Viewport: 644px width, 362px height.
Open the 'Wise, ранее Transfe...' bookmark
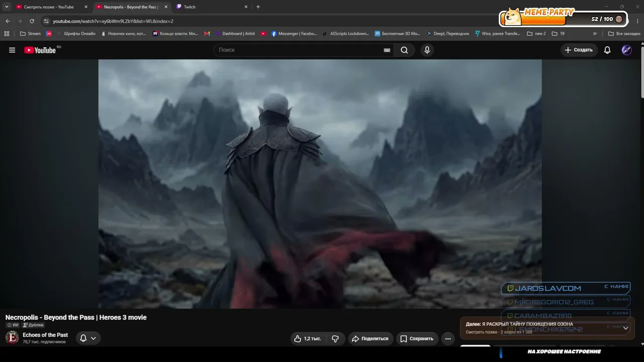click(x=498, y=34)
